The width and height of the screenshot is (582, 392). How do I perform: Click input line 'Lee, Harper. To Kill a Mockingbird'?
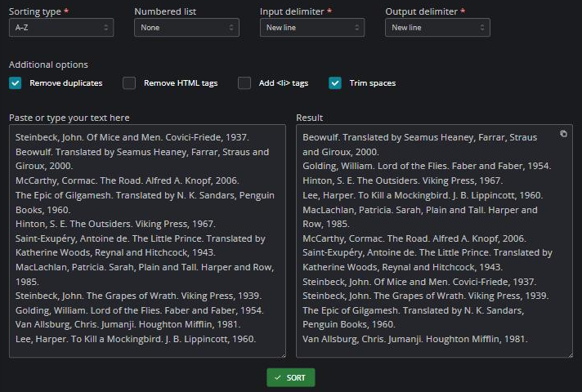click(136, 339)
